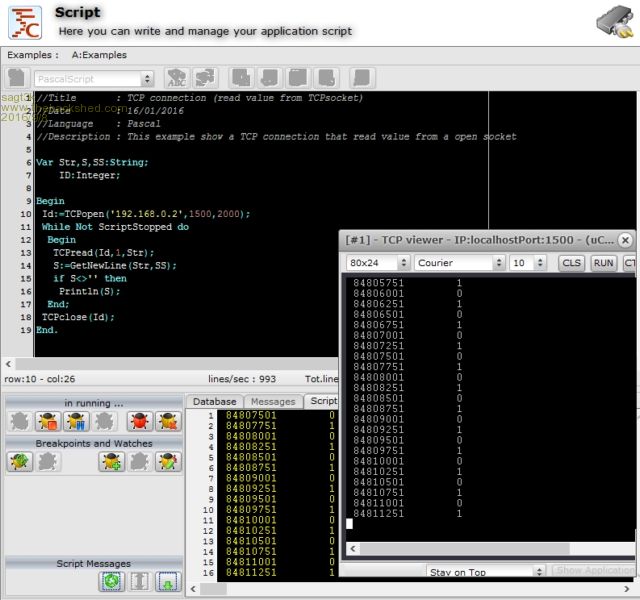This screenshot has width=640, height=600.
Task: Switch to the Database tab
Action: [214, 401]
